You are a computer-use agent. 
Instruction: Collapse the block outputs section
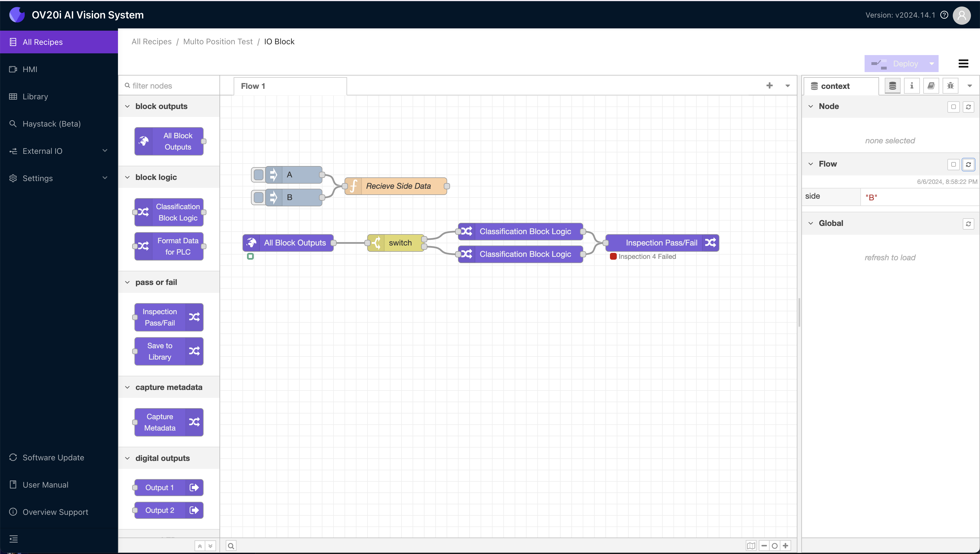[127, 106]
